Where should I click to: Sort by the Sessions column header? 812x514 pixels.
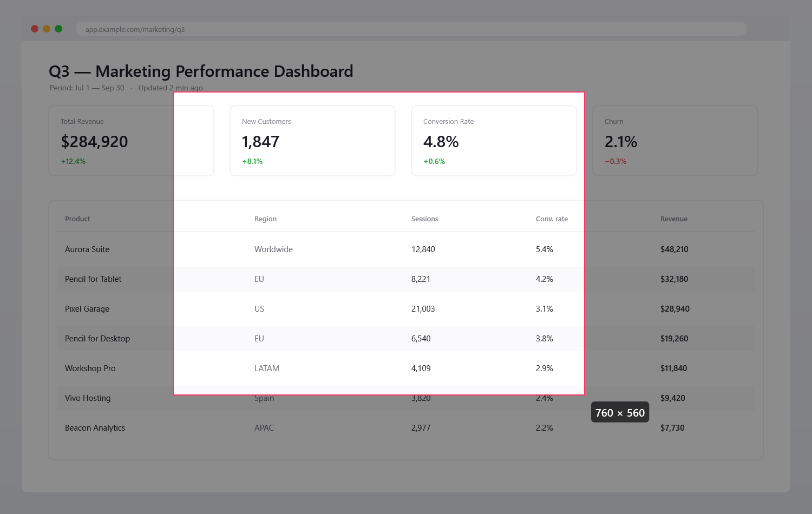pyautogui.click(x=425, y=219)
